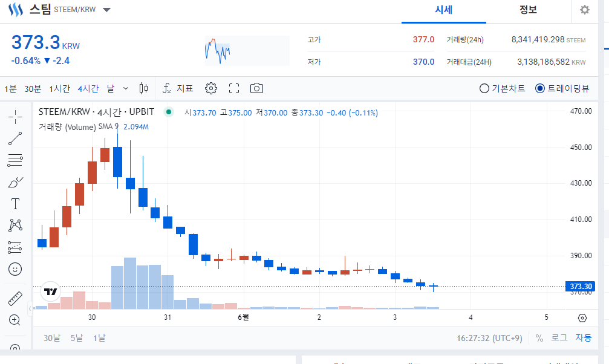Select the 4시간 interval
Viewport: 609px width, 364px height.
[88, 88]
